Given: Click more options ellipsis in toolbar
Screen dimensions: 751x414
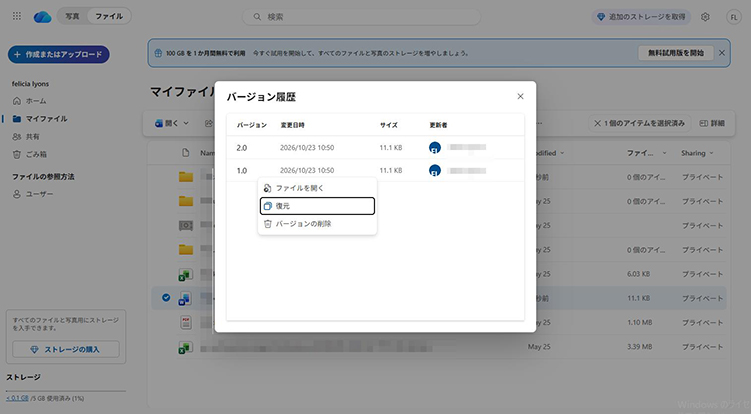Looking at the screenshot, I should coord(539,123).
